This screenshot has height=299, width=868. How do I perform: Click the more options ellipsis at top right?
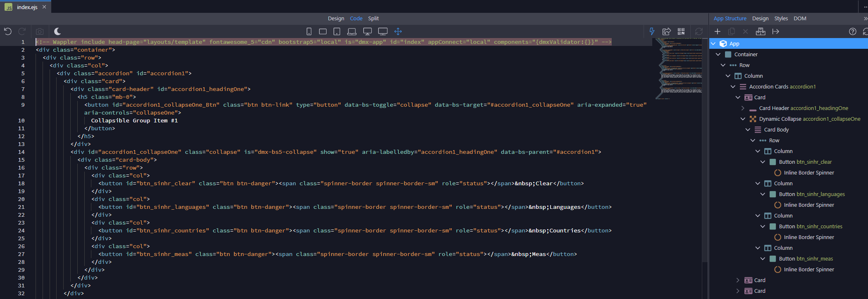pyautogui.click(x=866, y=7)
